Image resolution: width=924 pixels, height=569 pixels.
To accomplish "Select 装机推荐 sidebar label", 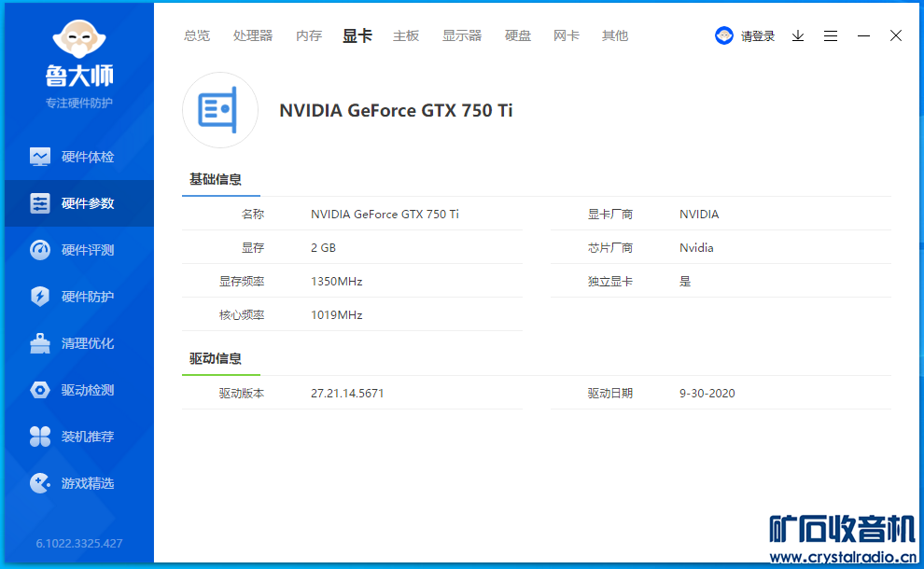I will [x=88, y=437].
